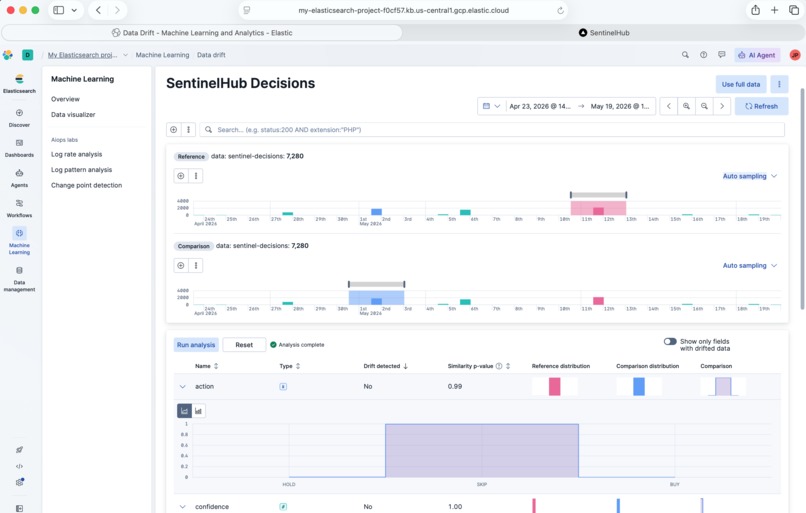806x513 pixels.
Task: Sort table by Name column
Action: pos(207,366)
